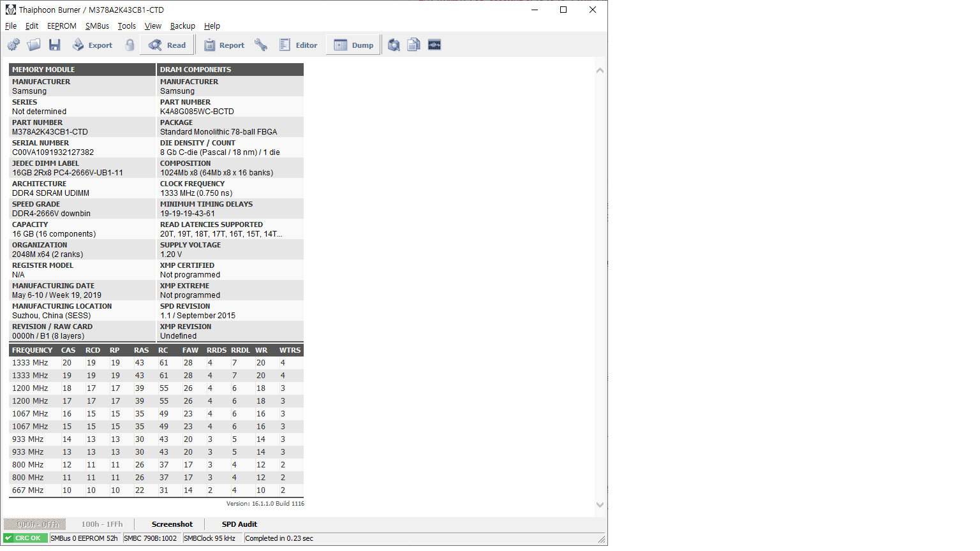Save with the floppy disk icon
The image size is (980, 551).
tap(55, 45)
